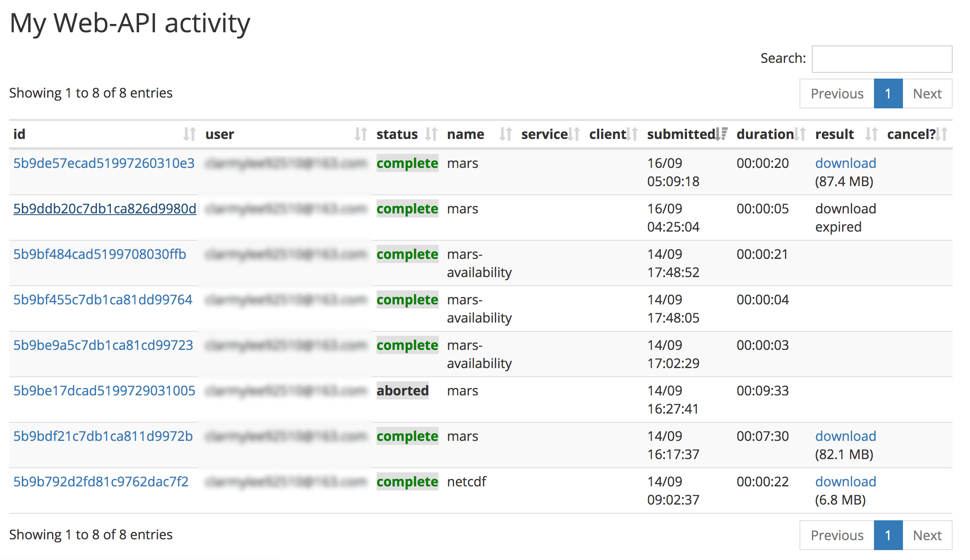The height and width of the screenshot is (560, 970).
Task: Open request 5b9bf455c7db1ca81dd99764
Action: pyautogui.click(x=103, y=300)
